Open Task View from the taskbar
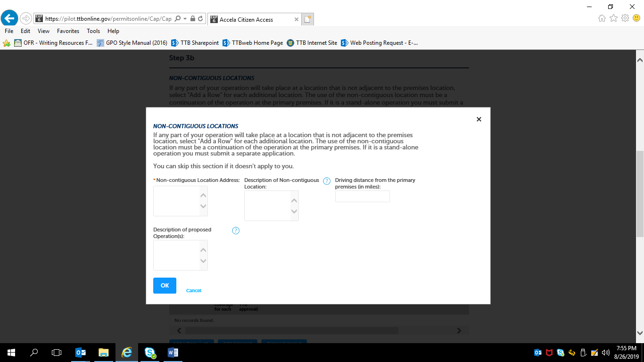The image size is (644, 362). (57, 353)
